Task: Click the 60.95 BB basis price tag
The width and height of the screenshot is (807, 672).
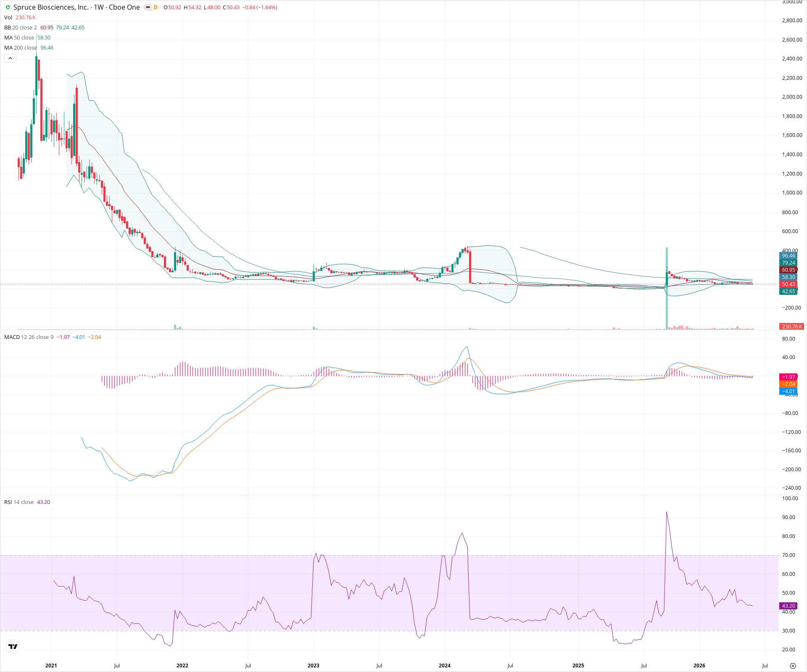Action: tap(789, 270)
